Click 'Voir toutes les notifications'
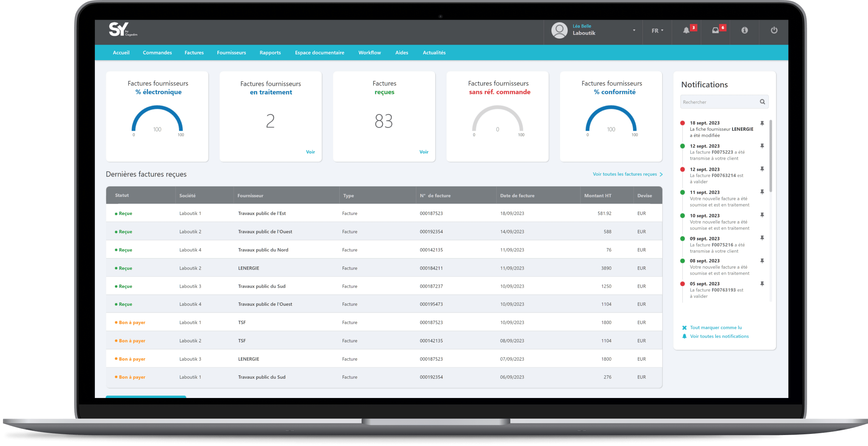The height and width of the screenshot is (446, 868). [719, 336]
